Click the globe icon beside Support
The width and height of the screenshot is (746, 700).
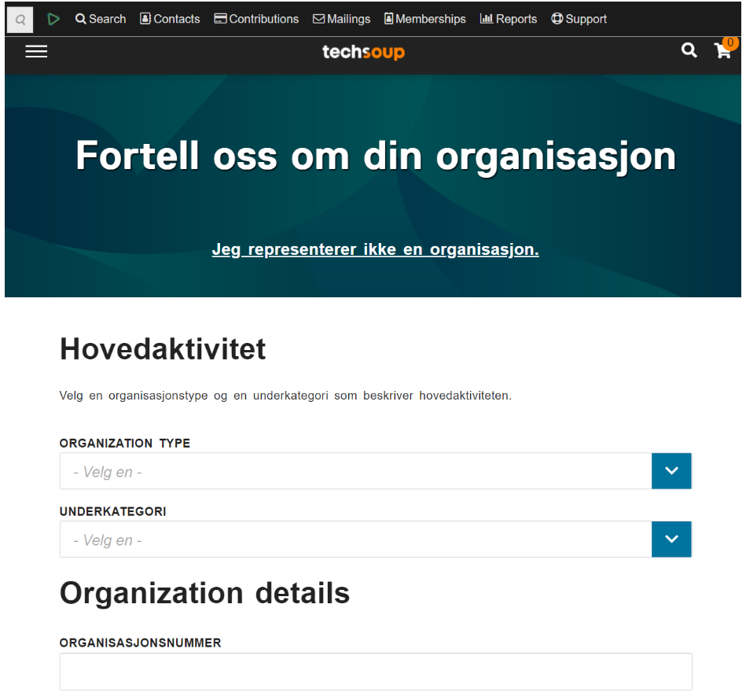557,18
